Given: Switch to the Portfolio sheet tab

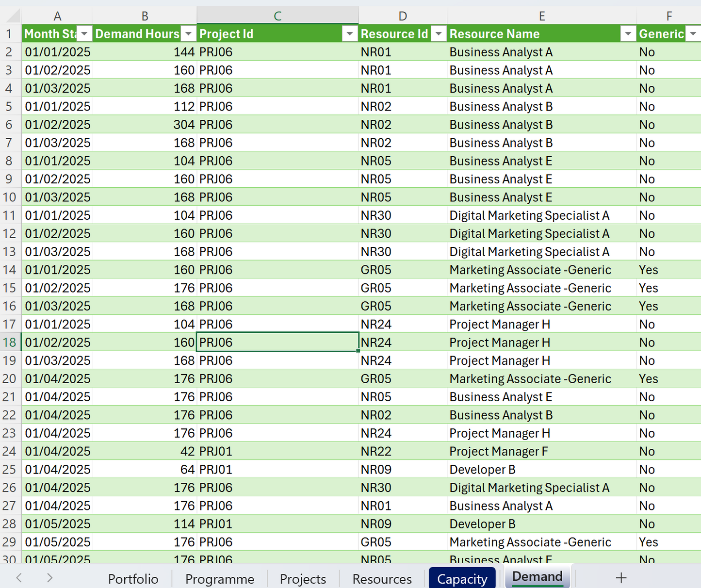Looking at the screenshot, I should [x=133, y=578].
